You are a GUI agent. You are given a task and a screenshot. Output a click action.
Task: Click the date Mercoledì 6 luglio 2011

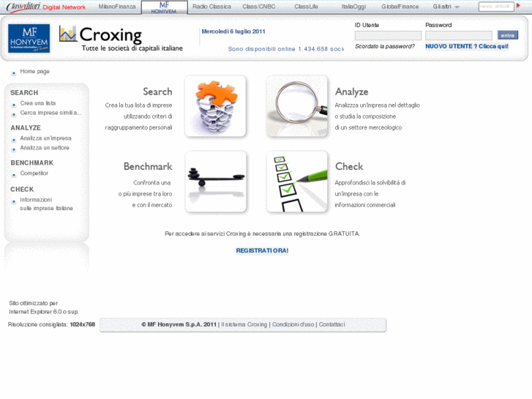pyautogui.click(x=233, y=31)
